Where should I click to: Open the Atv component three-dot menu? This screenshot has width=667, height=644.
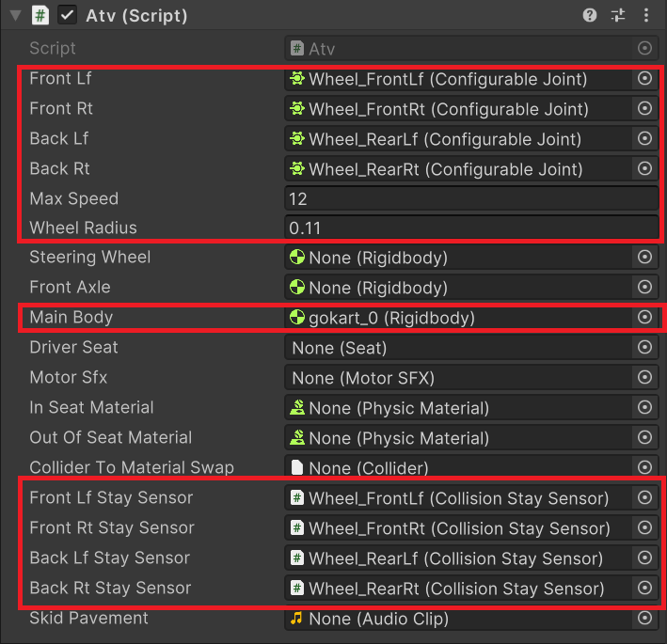646,15
